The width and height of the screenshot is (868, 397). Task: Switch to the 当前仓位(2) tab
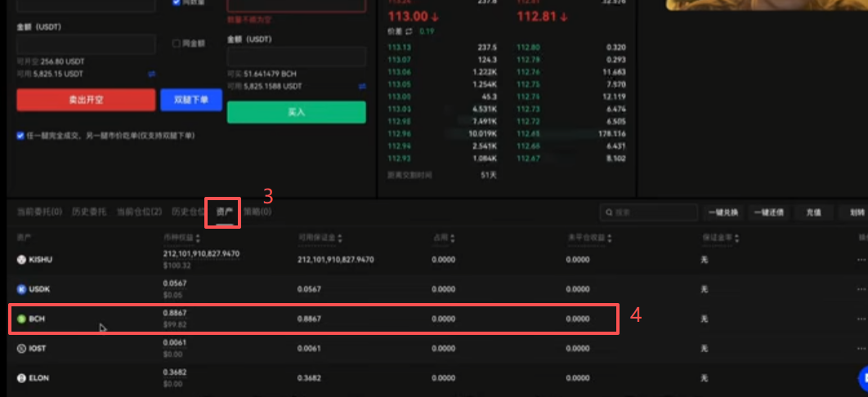coord(139,212)
